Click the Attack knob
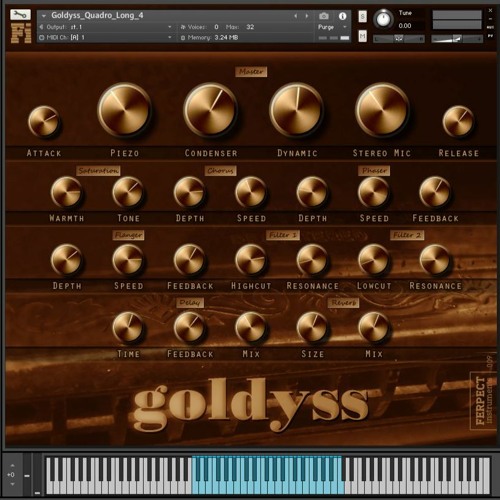The width and height of the screenshot is (500, 500). [x=44, y=121]
